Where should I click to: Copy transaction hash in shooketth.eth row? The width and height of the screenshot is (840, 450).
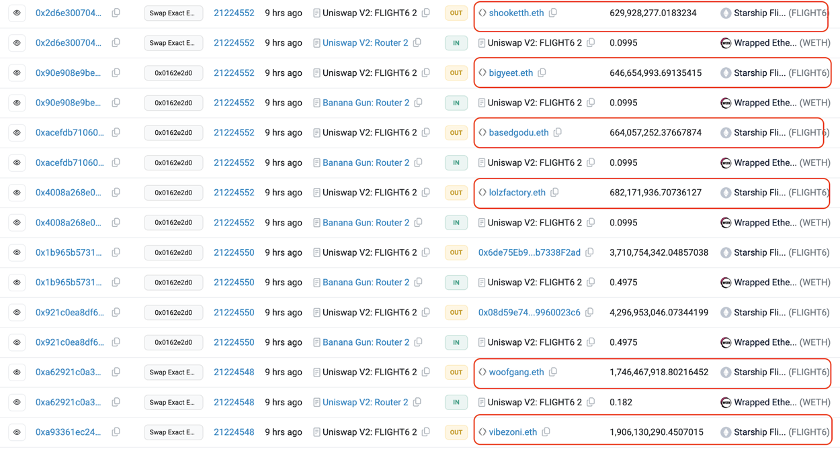116,13
